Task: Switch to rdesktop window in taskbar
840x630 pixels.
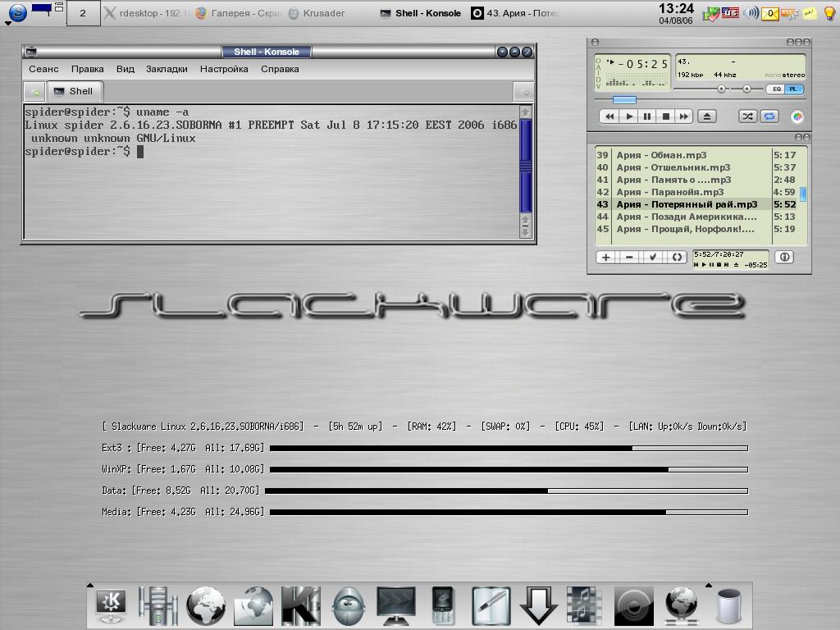Action: pos(146,13)
